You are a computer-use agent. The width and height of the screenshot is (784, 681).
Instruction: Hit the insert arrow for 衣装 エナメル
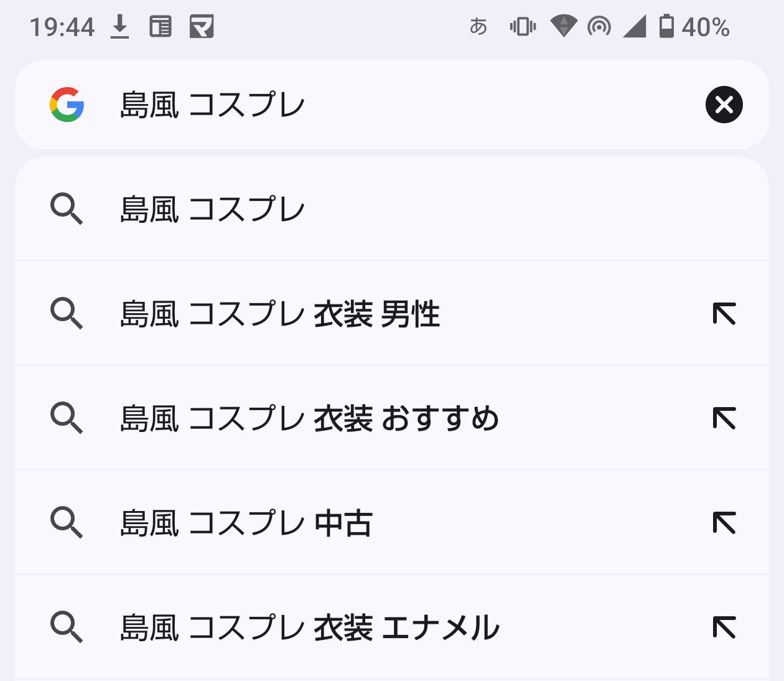724,627
